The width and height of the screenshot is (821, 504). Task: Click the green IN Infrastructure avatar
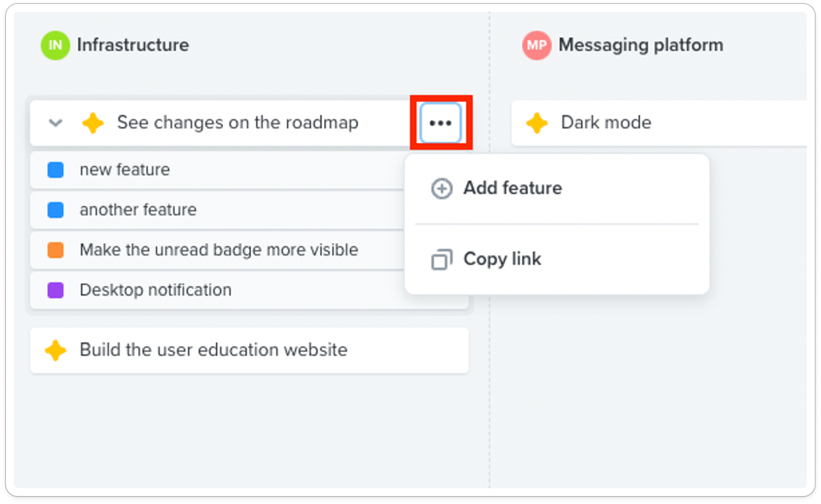pos(55,45)
